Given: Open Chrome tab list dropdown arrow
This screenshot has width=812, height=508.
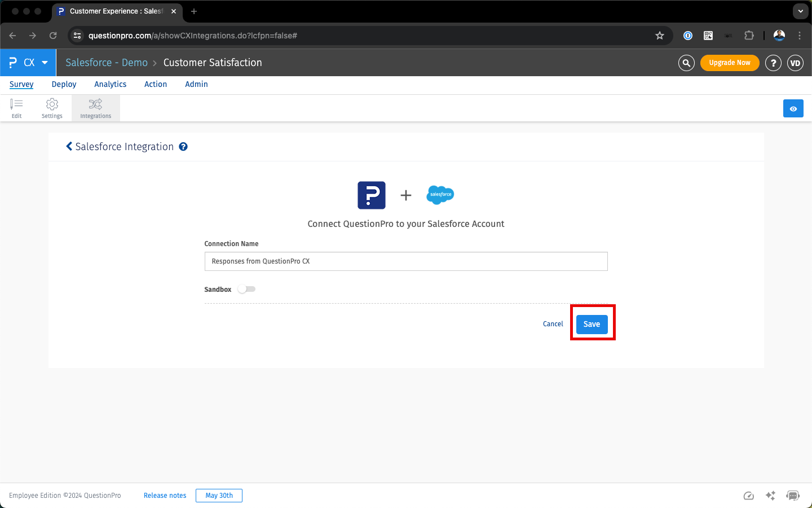Looking at the screenshot, I should click(800, 11).
